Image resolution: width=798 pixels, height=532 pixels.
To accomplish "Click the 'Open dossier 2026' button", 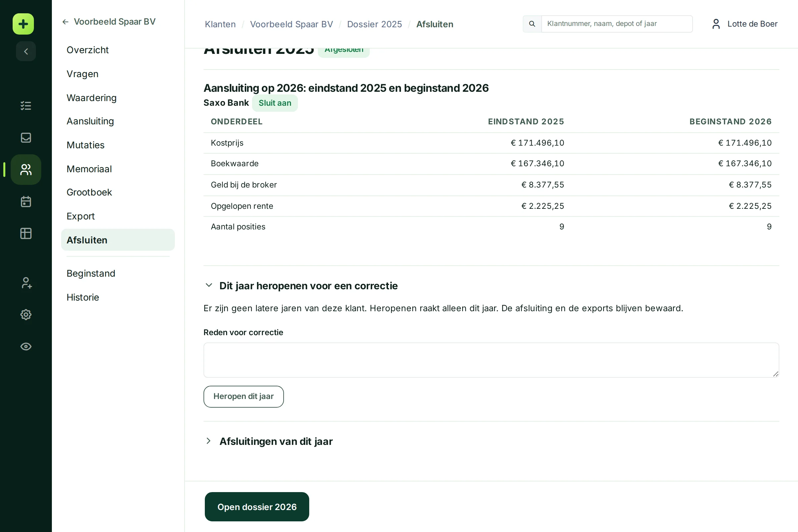I will [x=257, y=506].
